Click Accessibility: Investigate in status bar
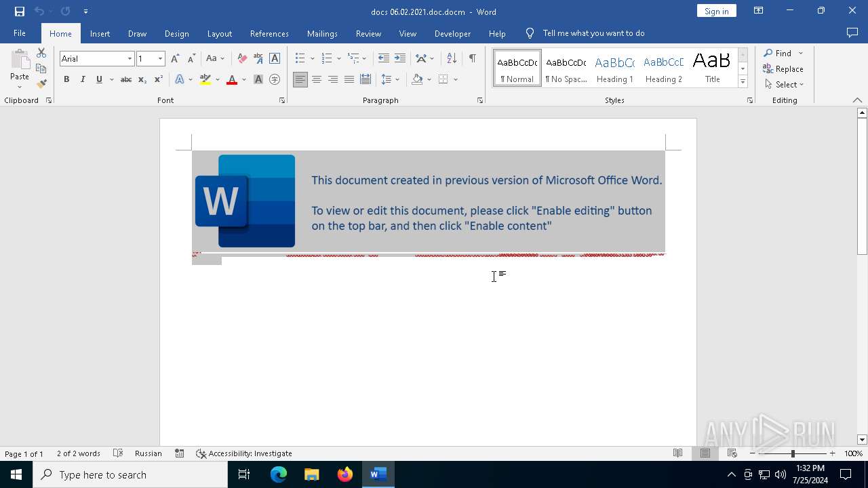Viewport: 868px width, 488px height. pos(244,453)
